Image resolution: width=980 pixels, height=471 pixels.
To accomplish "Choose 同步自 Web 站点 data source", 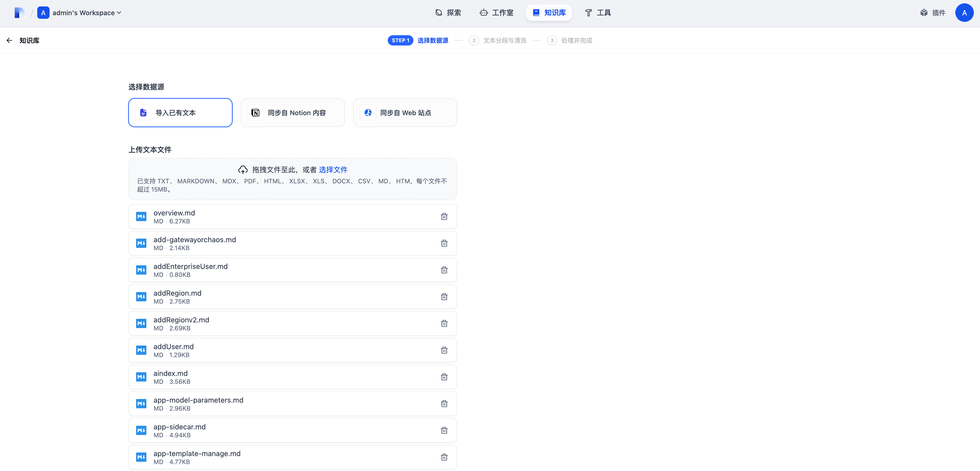I will 405,113.
